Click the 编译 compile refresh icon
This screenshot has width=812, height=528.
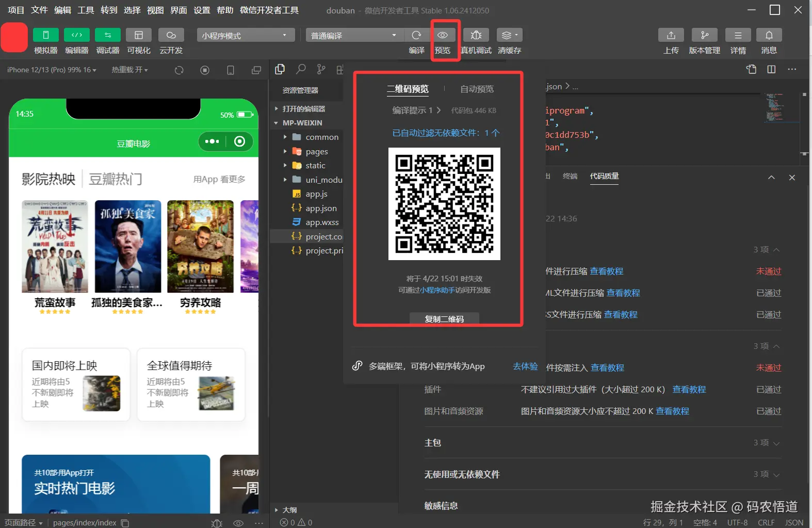tap(416, 35)
